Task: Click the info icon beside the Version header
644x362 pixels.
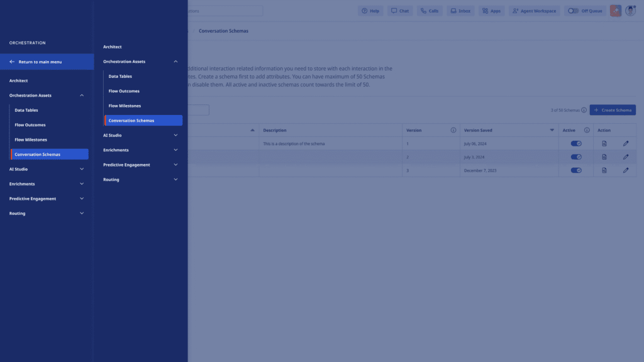Action: 453,131
